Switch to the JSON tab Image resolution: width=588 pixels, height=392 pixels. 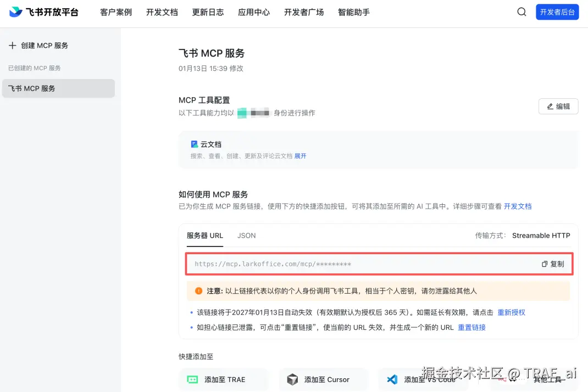(x=246, y=236)
